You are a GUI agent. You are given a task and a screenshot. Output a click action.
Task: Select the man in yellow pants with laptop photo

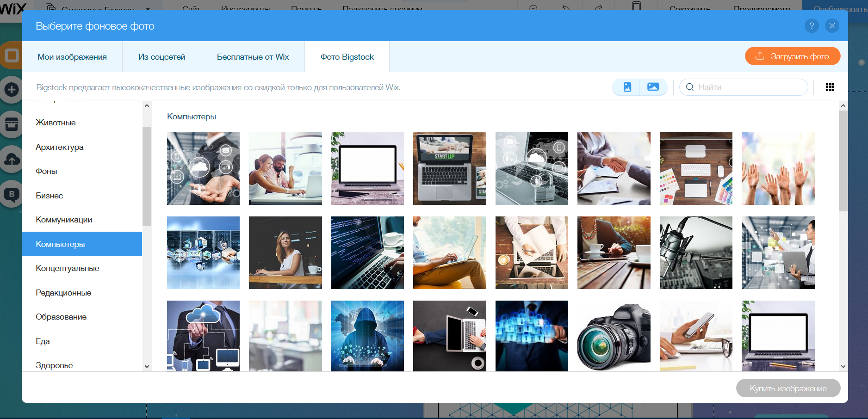click(x=450, y=253)
